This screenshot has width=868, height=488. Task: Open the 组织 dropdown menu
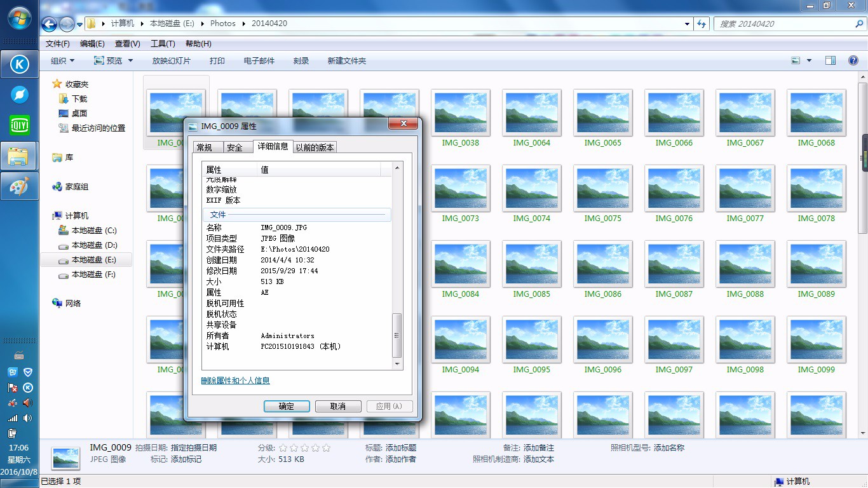pos(62,60)
